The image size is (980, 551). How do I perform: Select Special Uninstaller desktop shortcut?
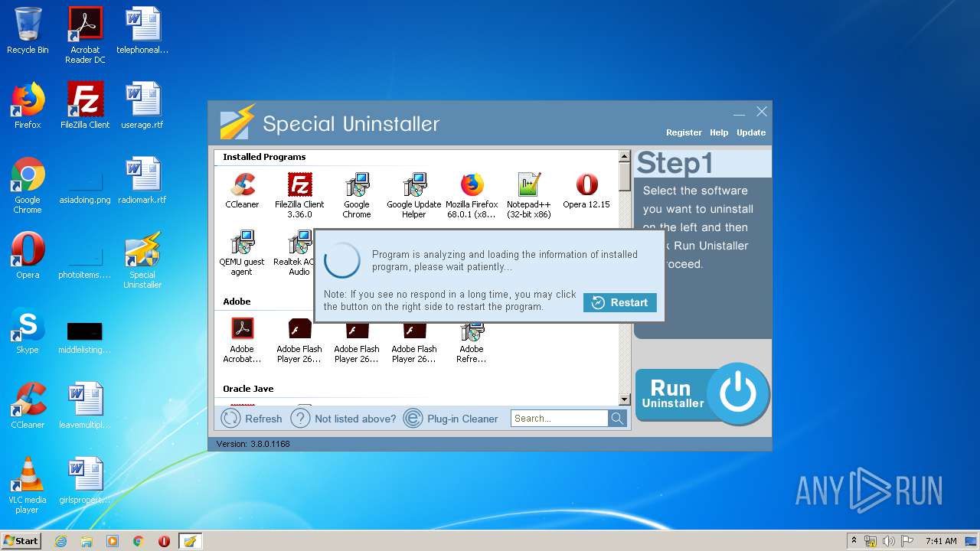142,260
